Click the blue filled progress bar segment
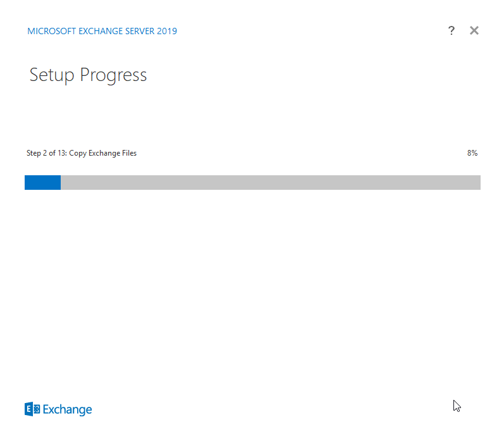Viewport: 504px width, 441px height. pos(43,182)
